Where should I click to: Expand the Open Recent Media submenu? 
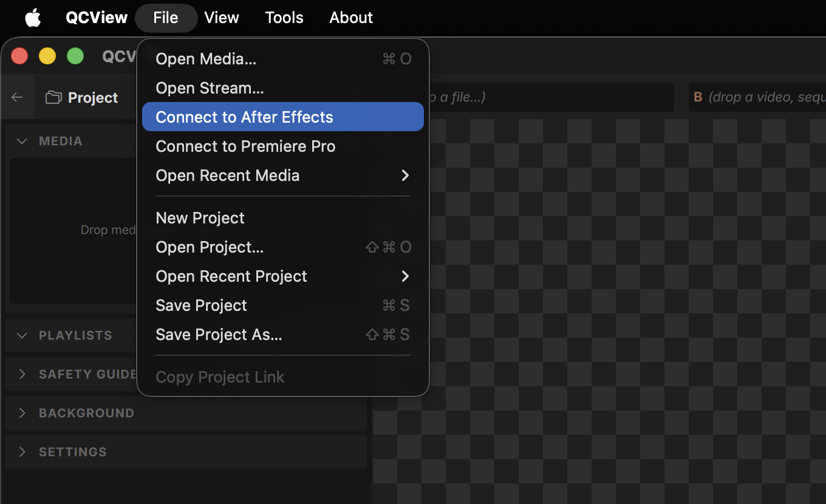pyautogui.click(x=283, y=175)
